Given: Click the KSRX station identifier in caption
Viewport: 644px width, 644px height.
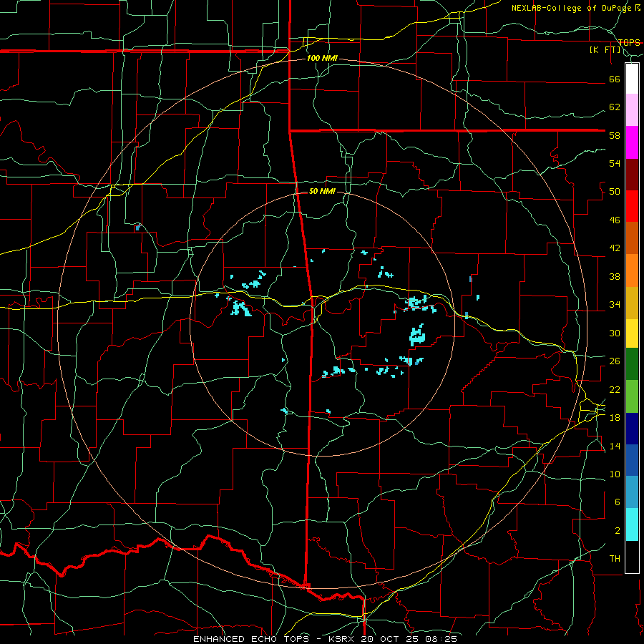Looking at the screenshot, I should pyautogui.click(x=343, y=639).
